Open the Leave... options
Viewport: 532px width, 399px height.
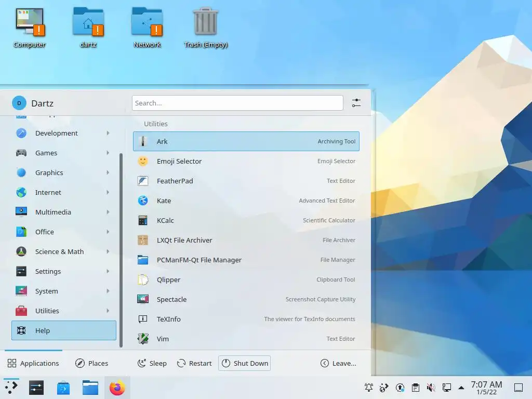point(338,363)
